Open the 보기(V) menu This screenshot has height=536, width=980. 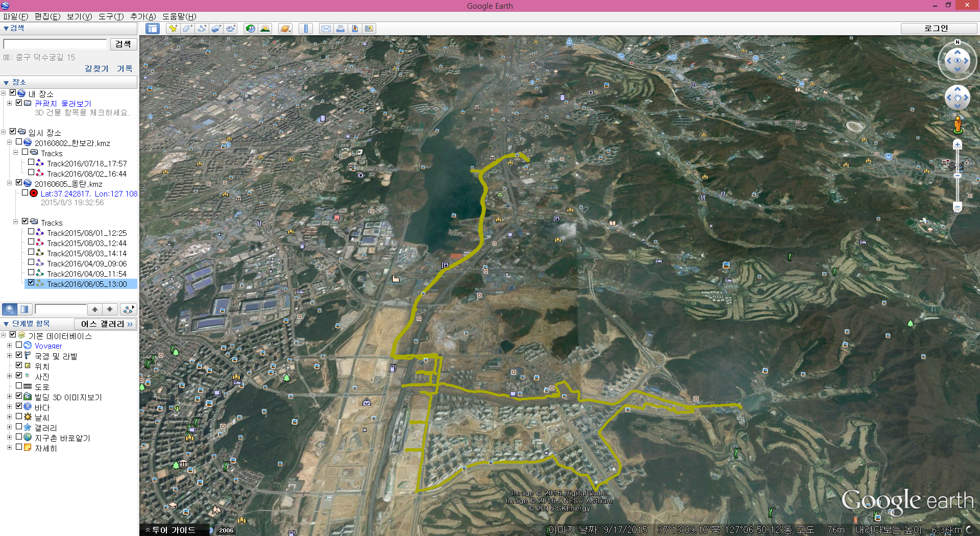tap(79, 16)
